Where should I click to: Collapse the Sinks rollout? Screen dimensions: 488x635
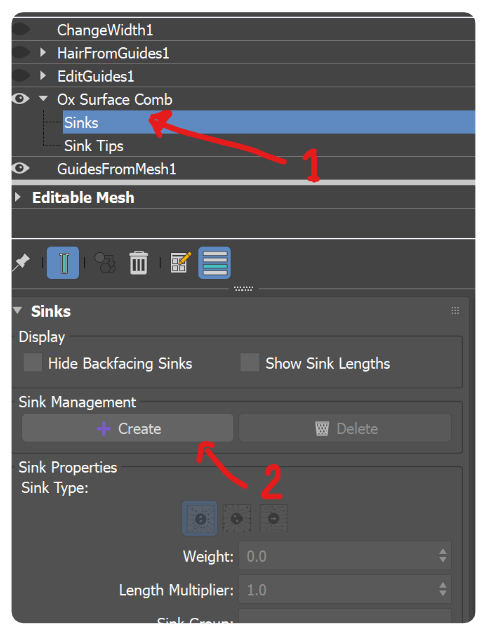[17, 311]
